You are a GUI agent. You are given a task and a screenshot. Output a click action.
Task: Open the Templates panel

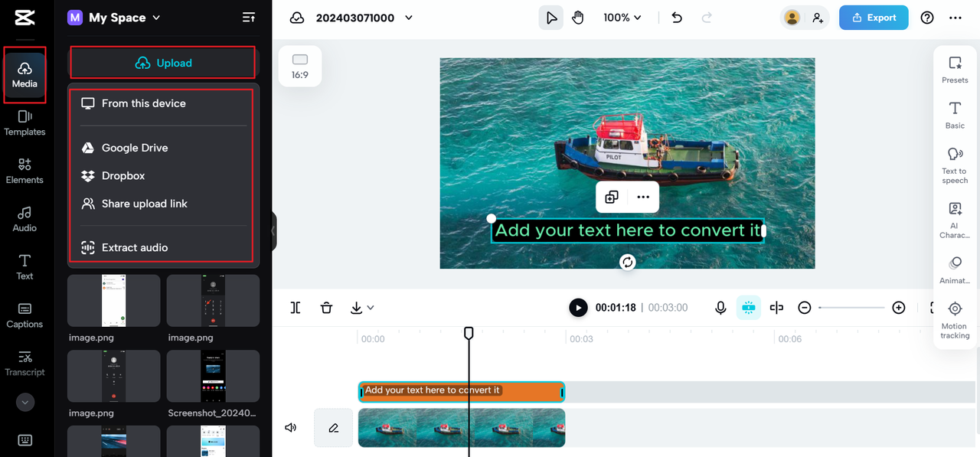pyautogui.click(x=24, y=122)
